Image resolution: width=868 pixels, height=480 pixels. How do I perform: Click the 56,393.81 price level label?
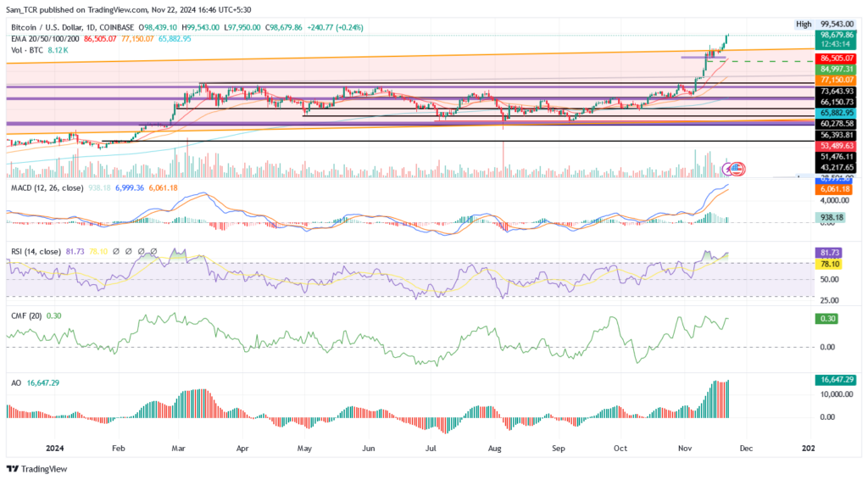tap(837, 135)
